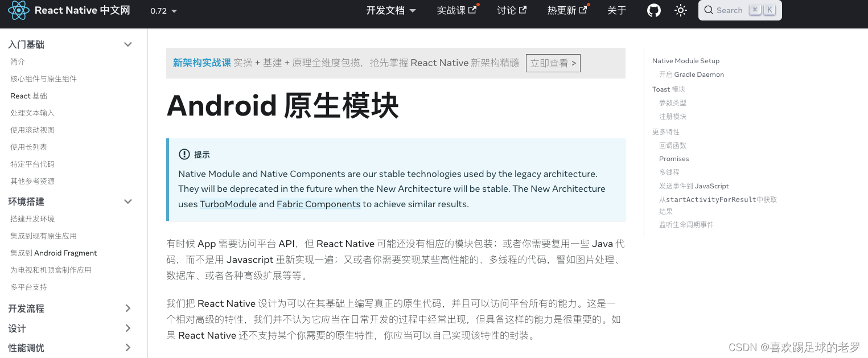868x358 pixels.
Task: Jump to Toast 模块 section
Action: pos(669,89)
